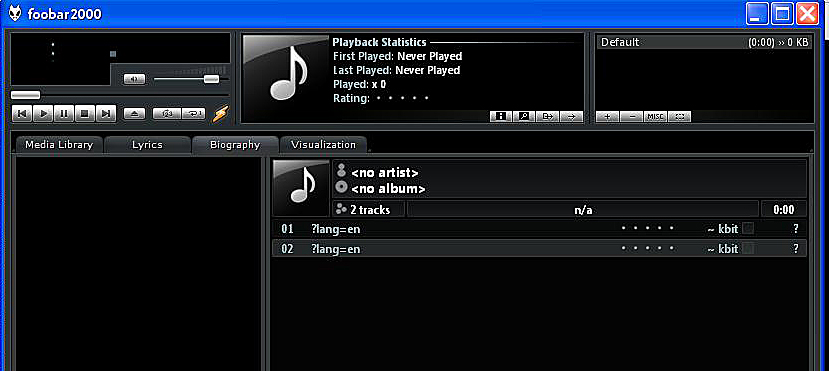Viewport: 829px width, 371px height.
Task: Switch to the Lyrics tab
Action: coord(147,145)
